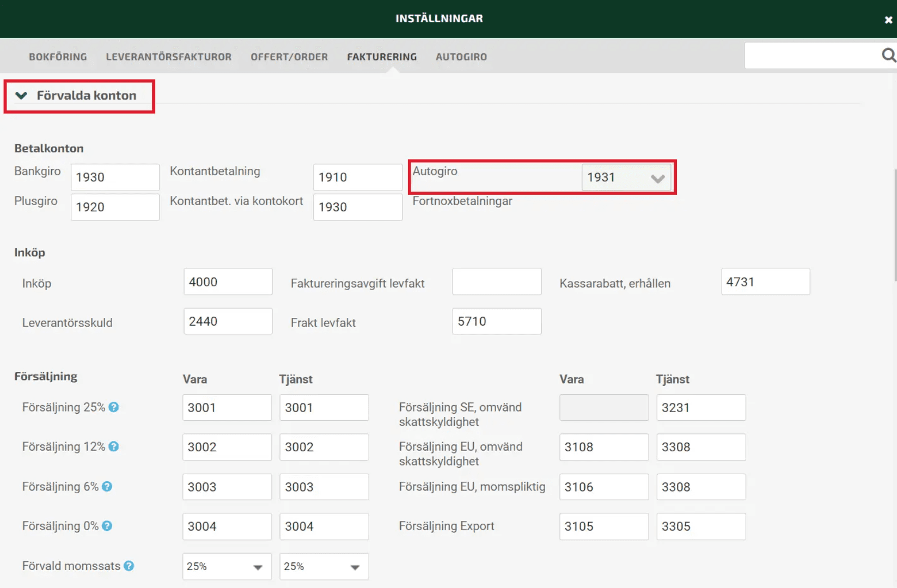This screenshot has height=588, width=897.
Task: Edit the Plusgiro account field
Action: point(115,207)
